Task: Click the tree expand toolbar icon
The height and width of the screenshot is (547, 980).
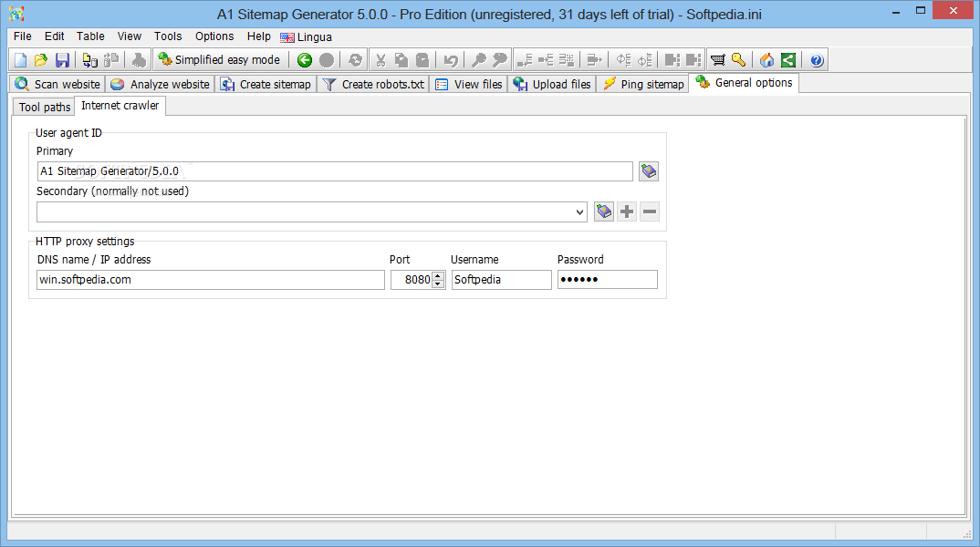Action: pos(525,60)
